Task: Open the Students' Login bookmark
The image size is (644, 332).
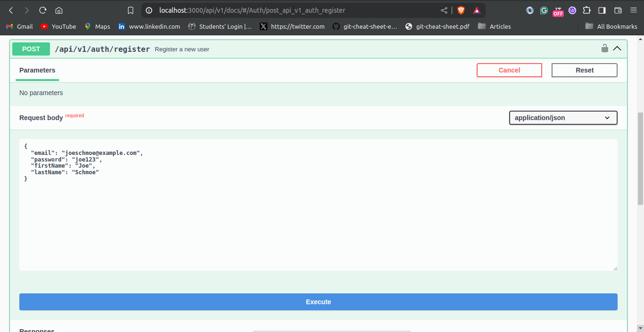Action: [x=220, y=26]
